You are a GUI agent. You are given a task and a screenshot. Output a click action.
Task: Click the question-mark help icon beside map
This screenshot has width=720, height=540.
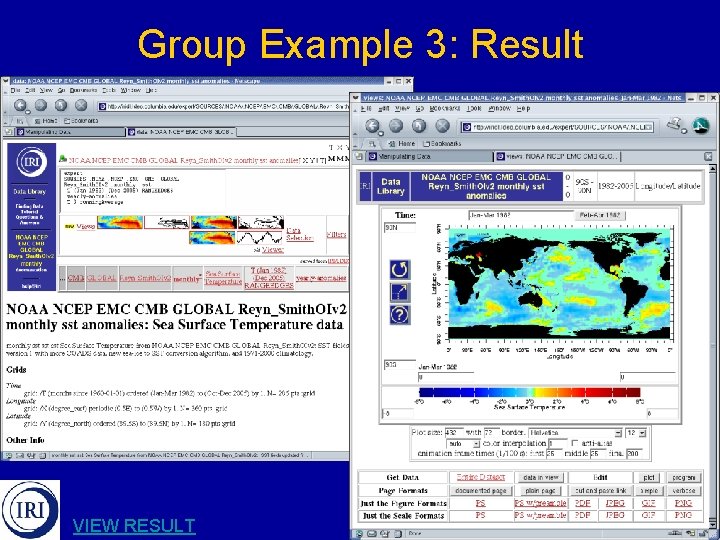399,315
